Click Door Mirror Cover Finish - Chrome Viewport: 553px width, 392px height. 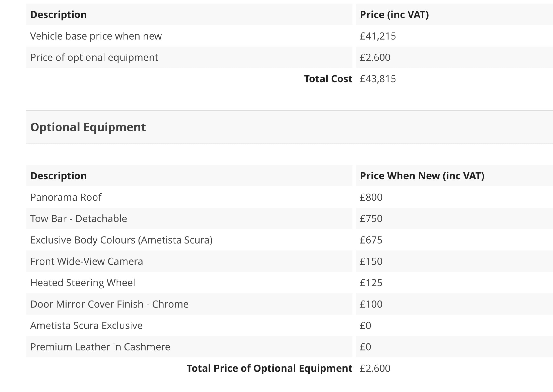[109, 304]
